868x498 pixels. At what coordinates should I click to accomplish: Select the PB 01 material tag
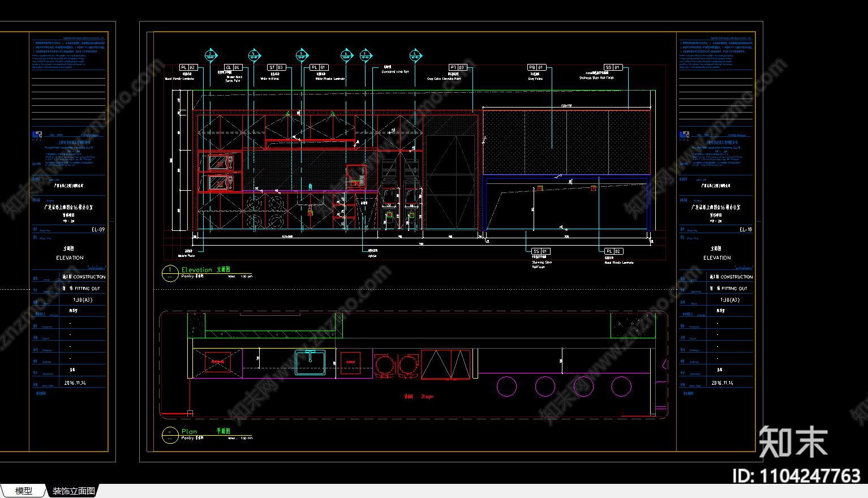(536, 67)
